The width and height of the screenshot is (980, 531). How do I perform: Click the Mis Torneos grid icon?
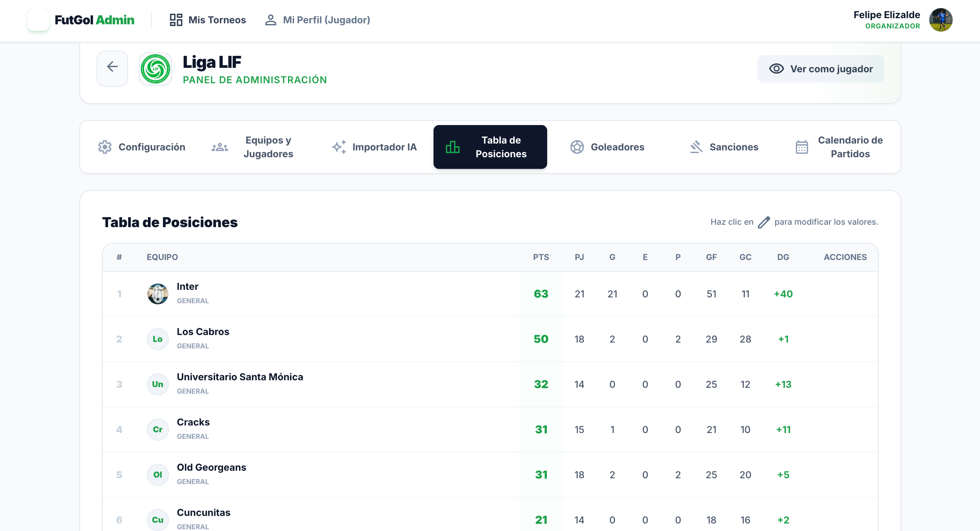click(175, 20)
